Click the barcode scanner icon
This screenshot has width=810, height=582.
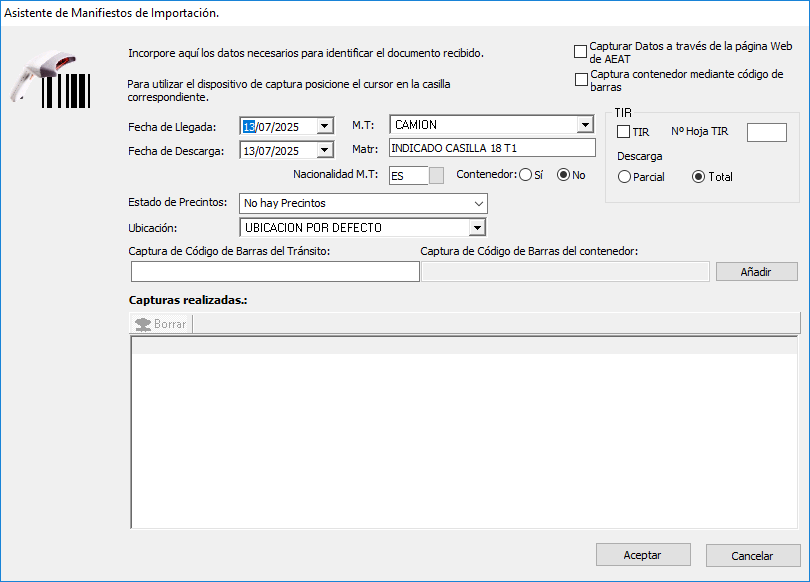[50, 77]
